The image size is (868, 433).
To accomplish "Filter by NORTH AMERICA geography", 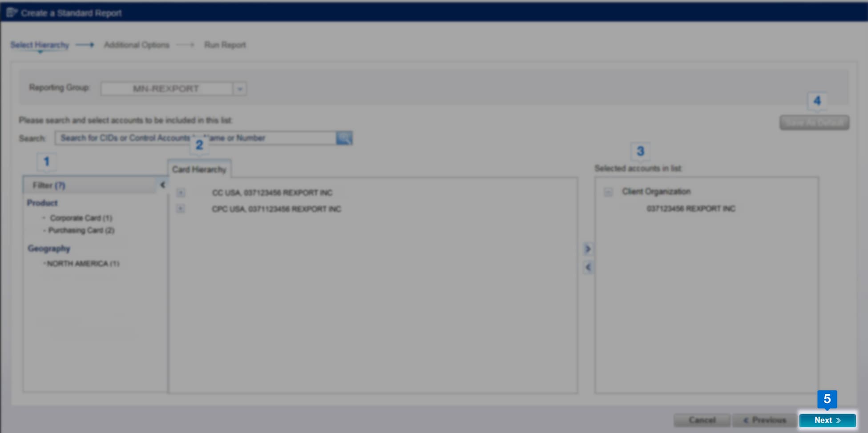I will pyautogui.click(x=83, y=264).
